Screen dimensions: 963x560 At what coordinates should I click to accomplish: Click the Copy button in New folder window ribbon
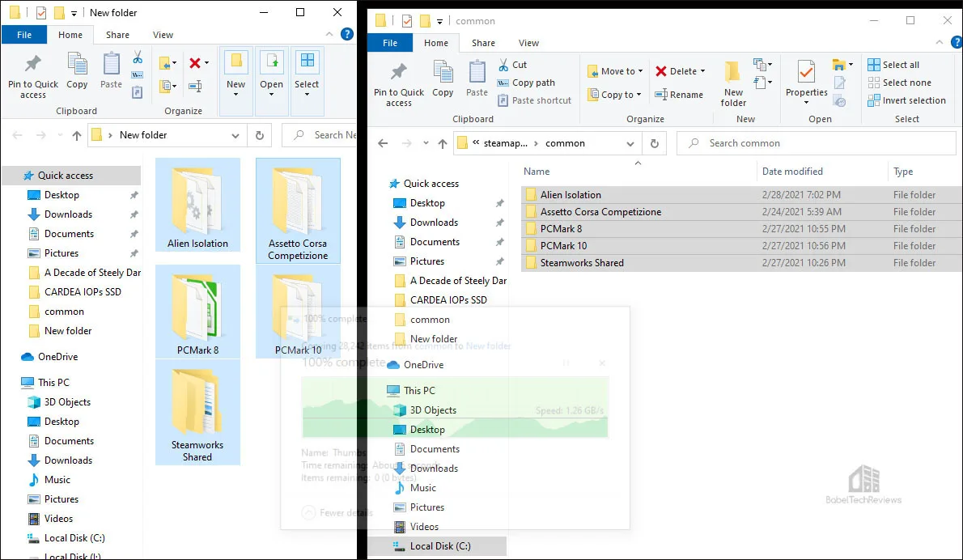point(77,72)
